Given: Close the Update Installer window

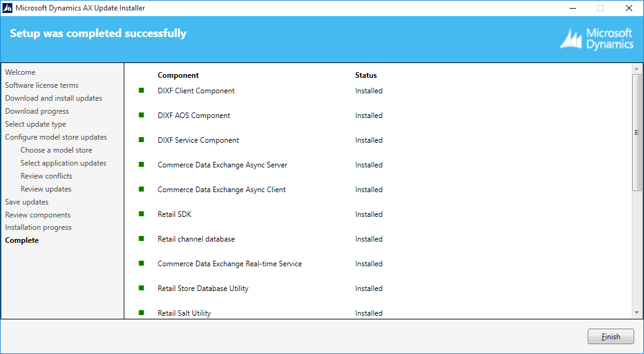Looking at the screenshot, I should click(x=629, y=8).
